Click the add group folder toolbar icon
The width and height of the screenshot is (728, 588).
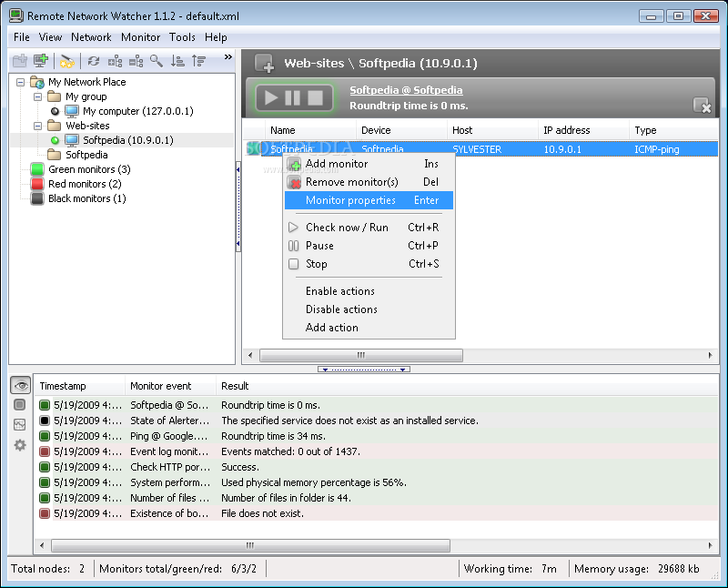pos(20,61)
